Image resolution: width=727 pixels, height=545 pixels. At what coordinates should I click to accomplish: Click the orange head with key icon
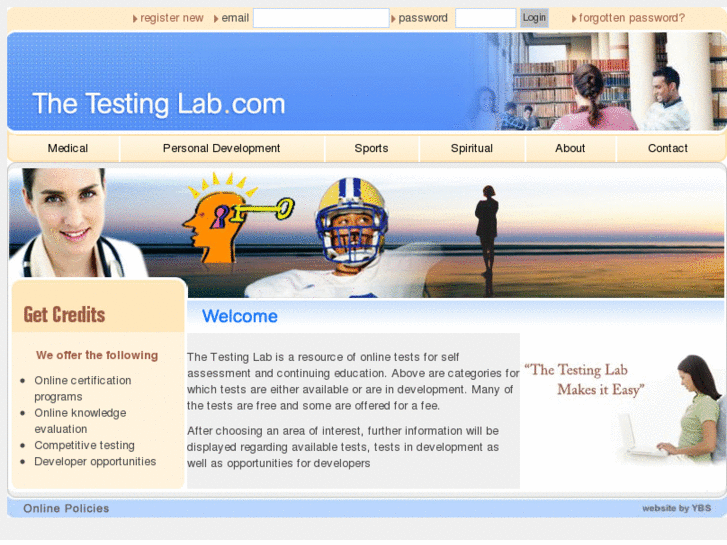point(238,218)
